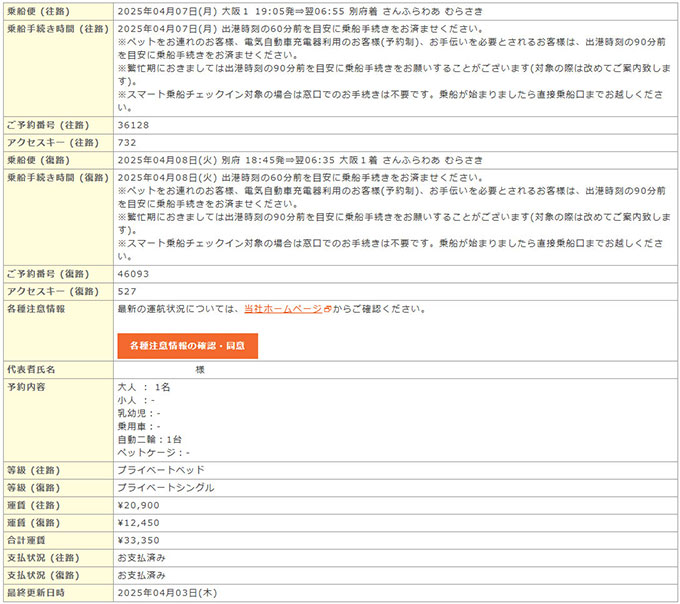Select the outbound access key 732
This screenshot has width=680, height=604.
point(126,142)
